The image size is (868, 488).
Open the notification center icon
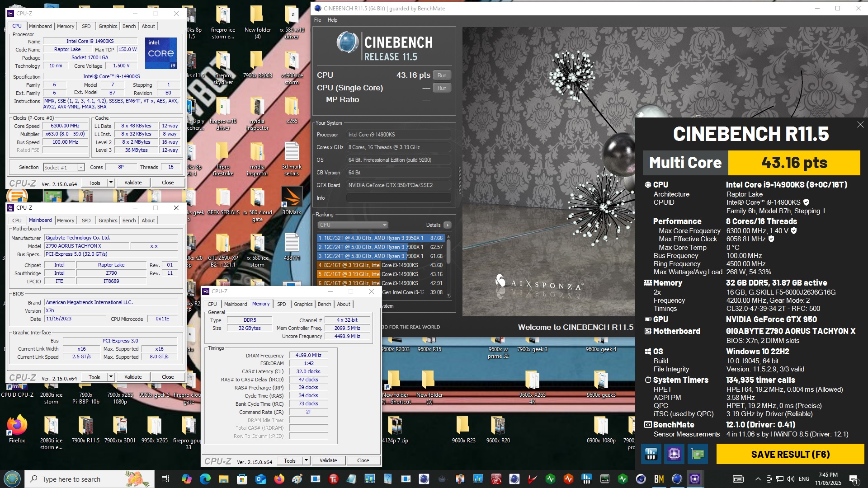point(854,479)
